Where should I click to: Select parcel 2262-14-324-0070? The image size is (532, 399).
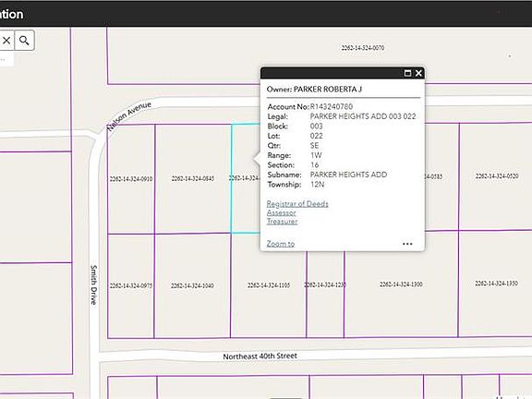pyautogui.click(x=363, y=48)
